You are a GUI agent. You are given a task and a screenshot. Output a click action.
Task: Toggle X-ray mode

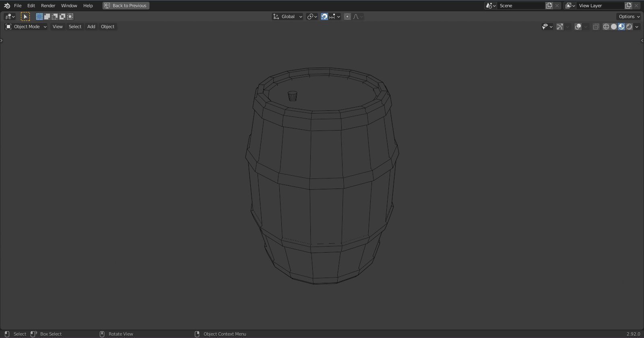pos(596,27)
